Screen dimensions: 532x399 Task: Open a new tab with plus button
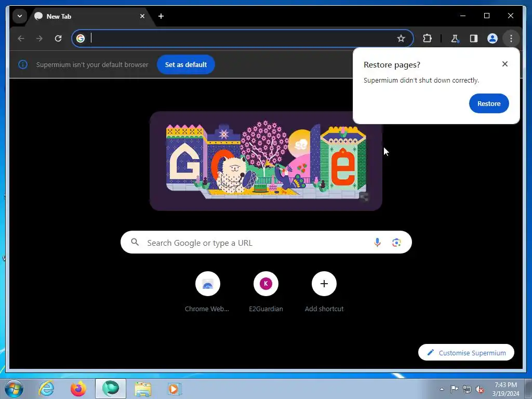click(x=161, y=16)
